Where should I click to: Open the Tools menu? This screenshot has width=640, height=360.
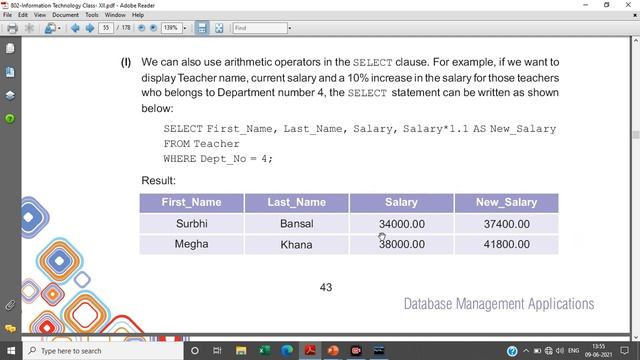click(x=92, y=15)
